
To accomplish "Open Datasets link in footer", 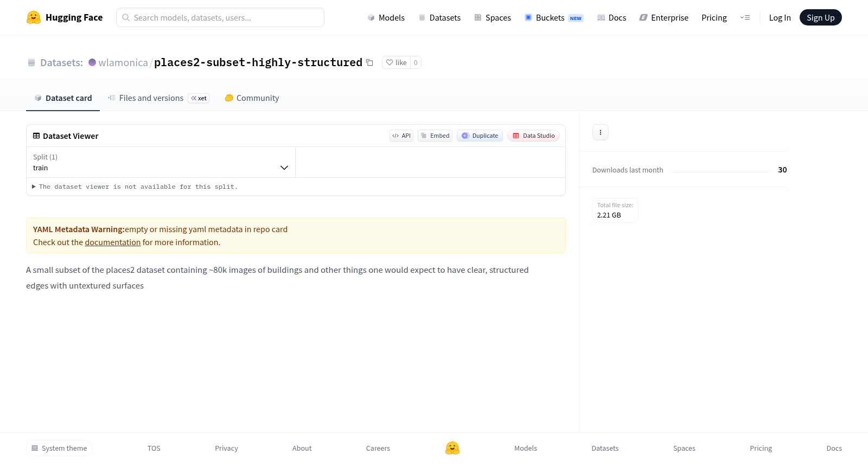I will coord(605,448).
